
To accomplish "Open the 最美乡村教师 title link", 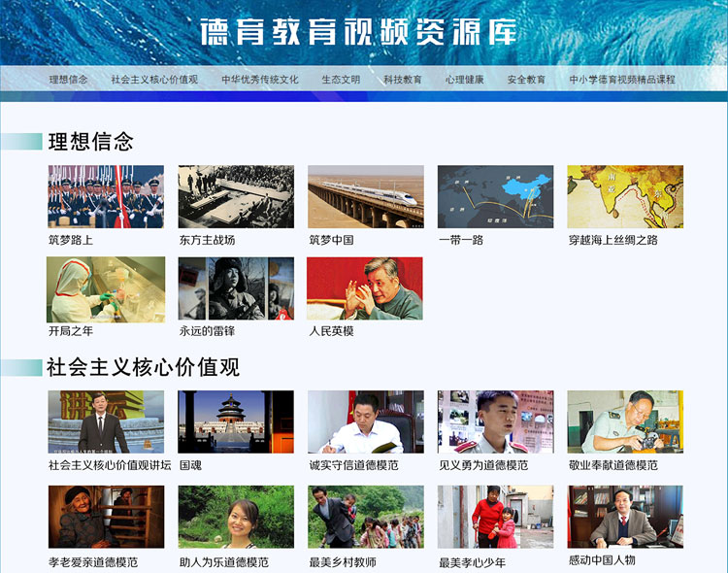I will (342, 562).
